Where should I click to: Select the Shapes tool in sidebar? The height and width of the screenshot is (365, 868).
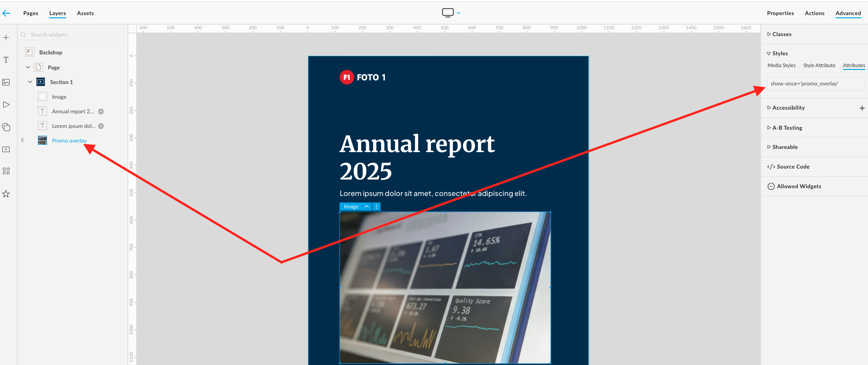[x=6, y=127]
